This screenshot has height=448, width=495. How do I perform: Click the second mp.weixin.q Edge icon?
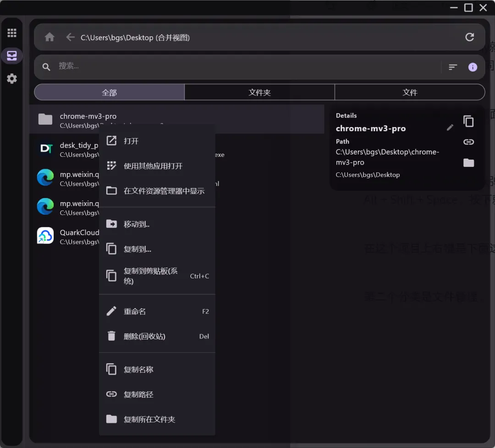45,206
